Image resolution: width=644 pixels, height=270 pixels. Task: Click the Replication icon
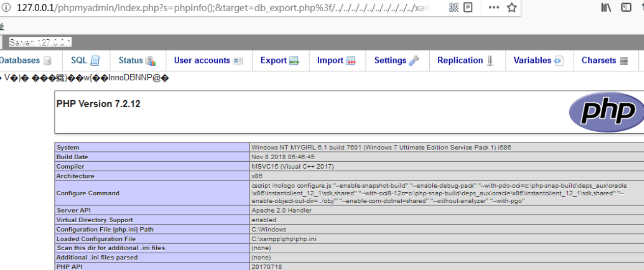(490, 61)
